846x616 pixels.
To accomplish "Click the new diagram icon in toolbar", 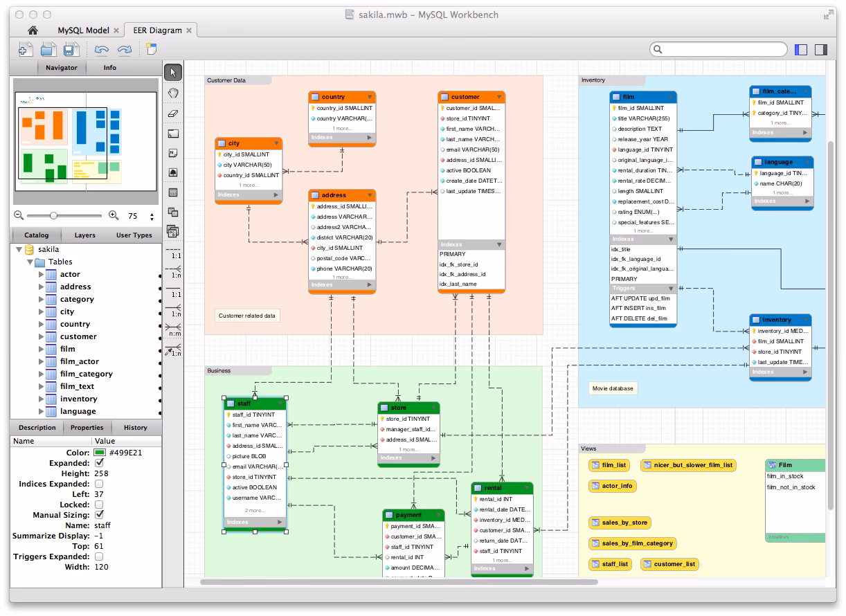I will 151,49.
